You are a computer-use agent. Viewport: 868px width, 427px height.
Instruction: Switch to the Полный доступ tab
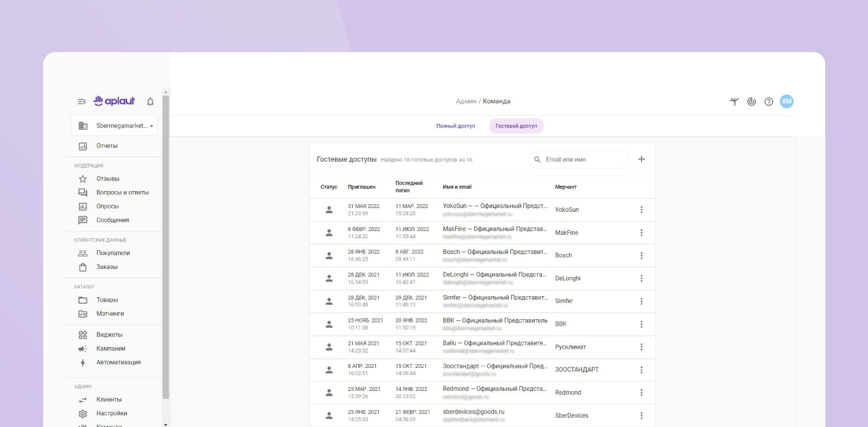pyautogui.click(x=455, y=126)
